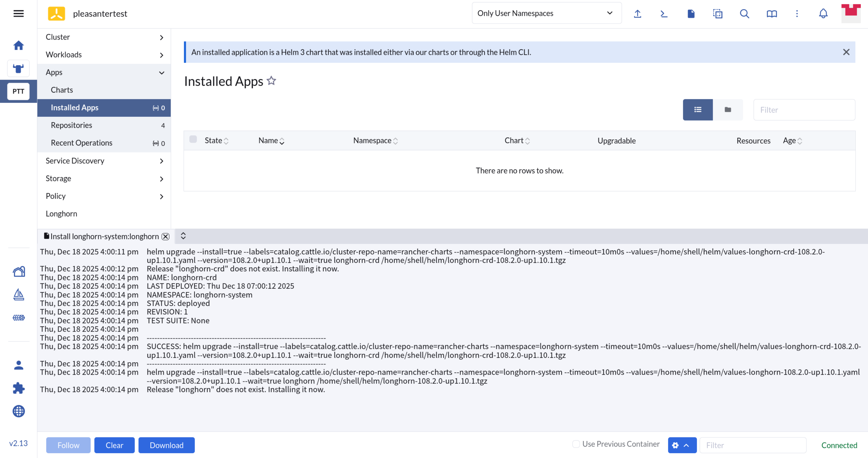The height and width of the screenshot is (458, 868).
Task: Open Repositories under Apps
Action: [x=71, y=125]
